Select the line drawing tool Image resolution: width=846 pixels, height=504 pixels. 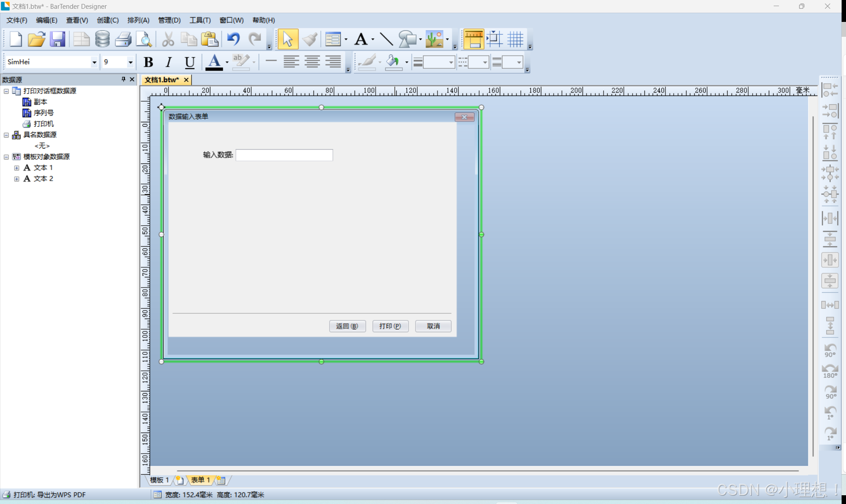pos(386,39)
